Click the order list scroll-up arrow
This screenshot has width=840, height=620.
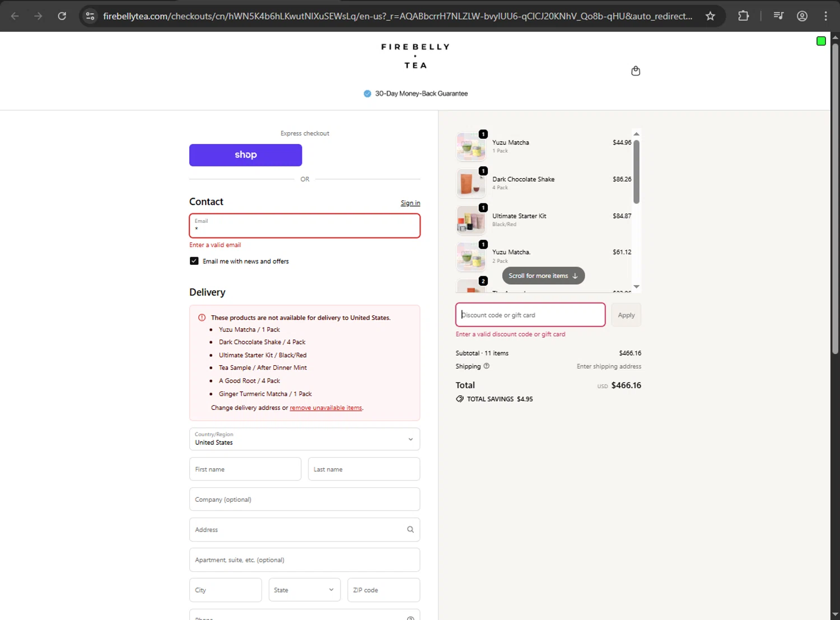click(636, 134)
